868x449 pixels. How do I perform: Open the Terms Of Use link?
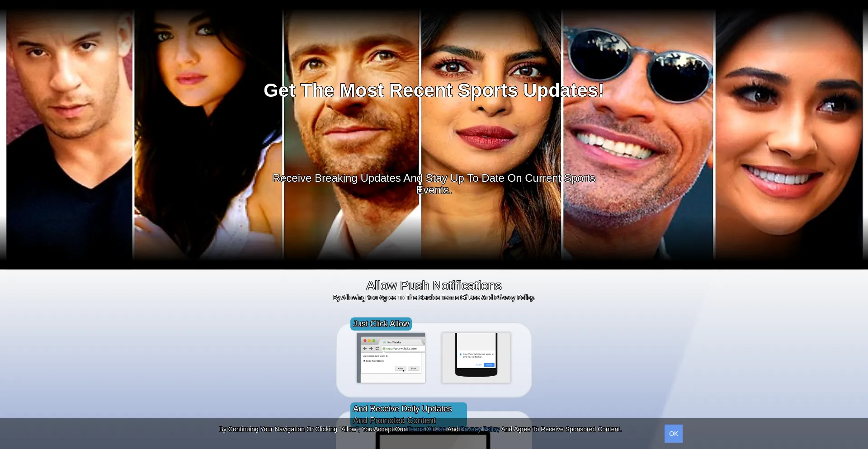click(x=426, y=429)
